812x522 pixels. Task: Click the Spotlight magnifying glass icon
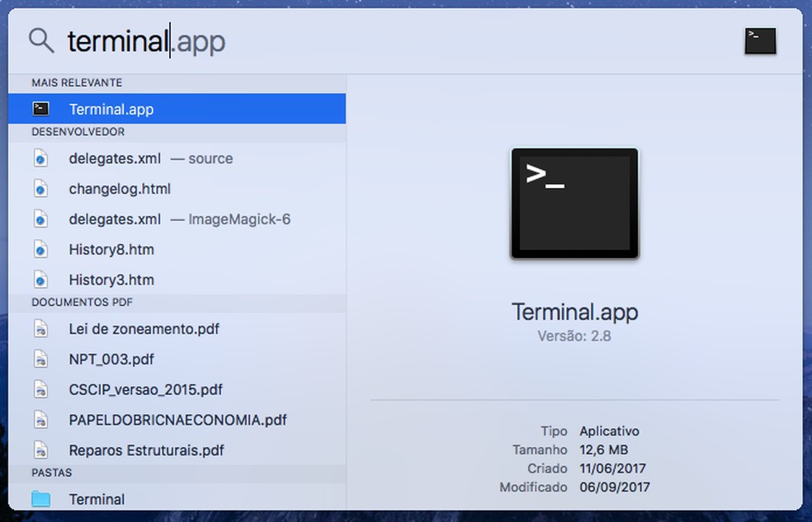(40, 40)
